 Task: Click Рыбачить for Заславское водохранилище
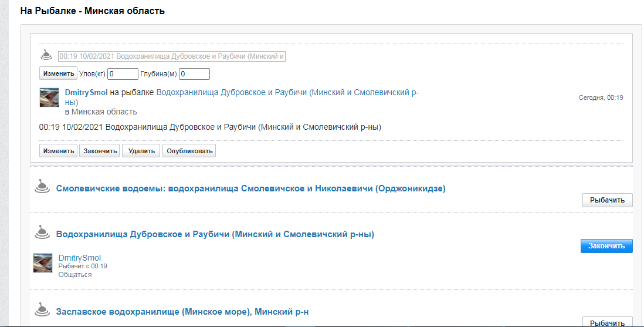[x=608, y=322]
